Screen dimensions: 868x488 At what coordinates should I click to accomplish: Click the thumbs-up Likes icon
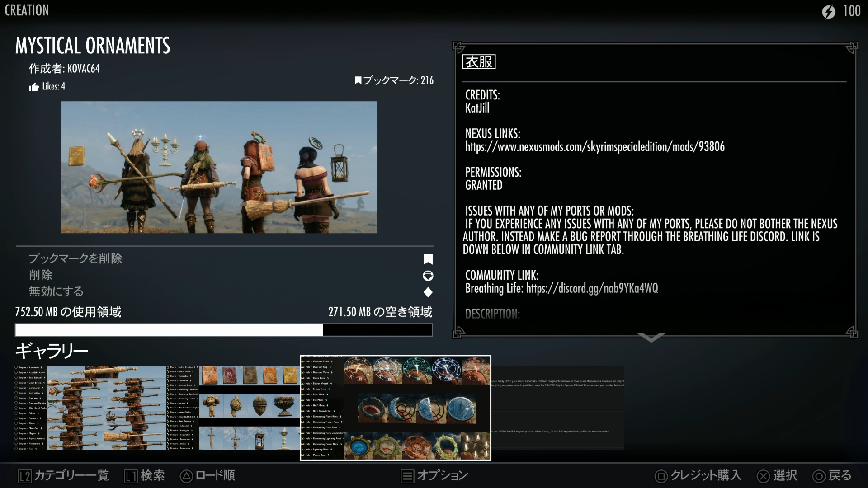click(x=34, y=87)
